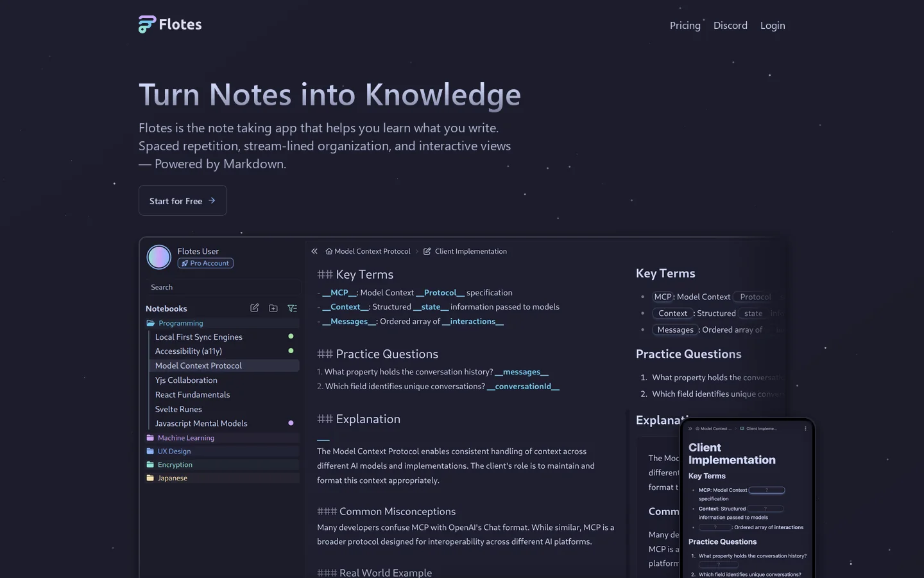Click the "### Common Misconceptions" heading in the editor
The image size is (924, 578).
click(x=386, y=511)
